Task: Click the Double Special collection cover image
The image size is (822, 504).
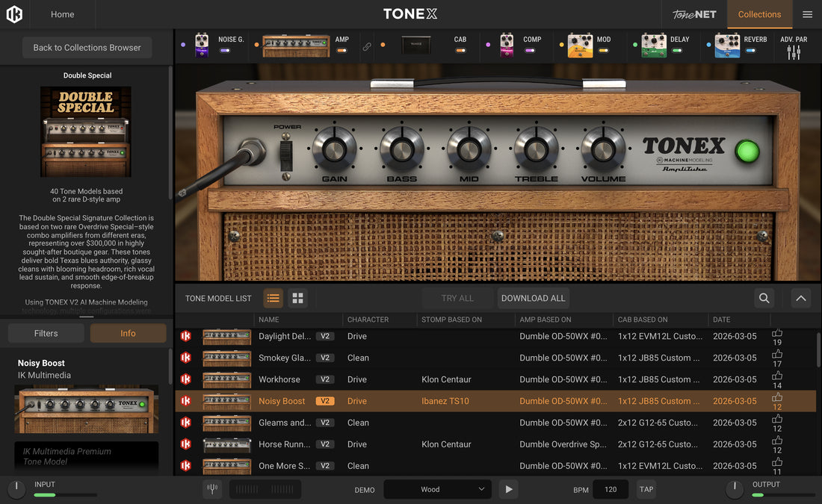Action: (x=86, y=131)
